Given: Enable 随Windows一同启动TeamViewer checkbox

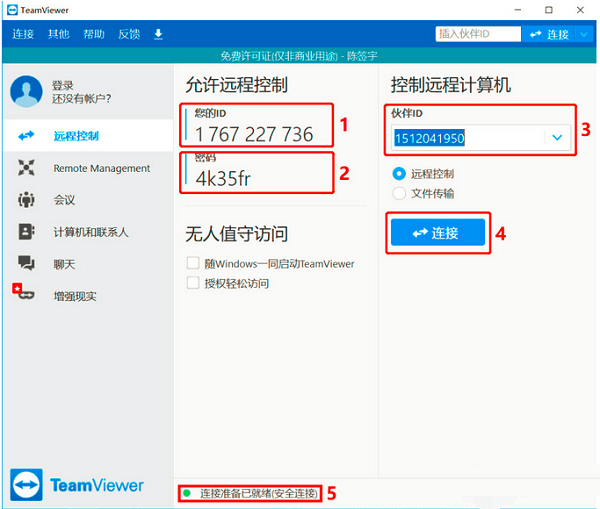Looking at the screenshot, I should (x=193, y=263).
